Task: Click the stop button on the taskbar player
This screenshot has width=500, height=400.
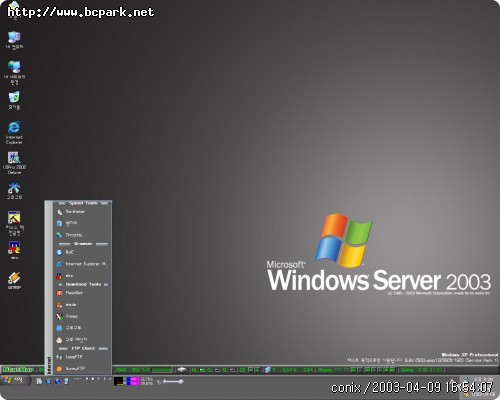Action: [93, 379]
